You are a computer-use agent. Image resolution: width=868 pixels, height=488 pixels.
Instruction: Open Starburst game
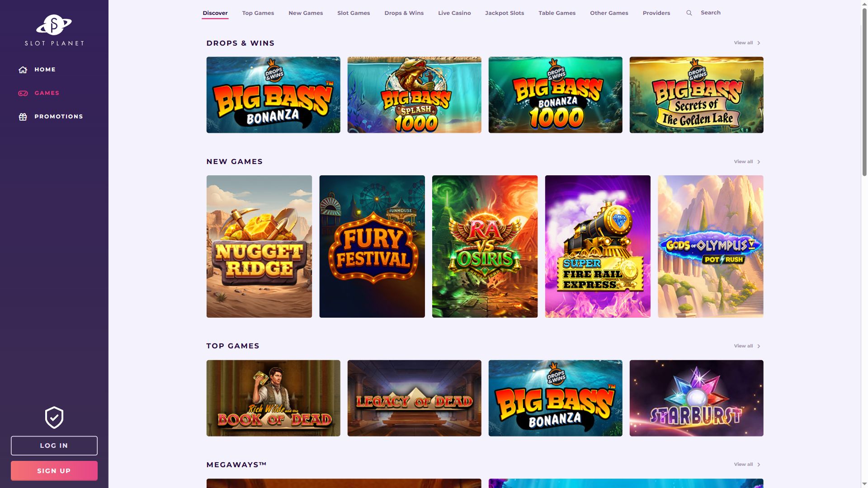pos(696,398)
